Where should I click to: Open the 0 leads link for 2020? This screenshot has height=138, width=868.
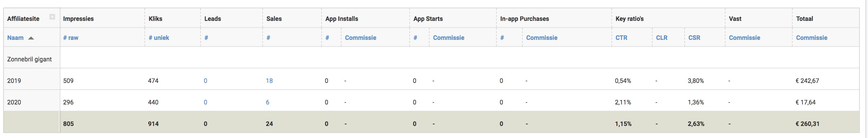(206, 102)
